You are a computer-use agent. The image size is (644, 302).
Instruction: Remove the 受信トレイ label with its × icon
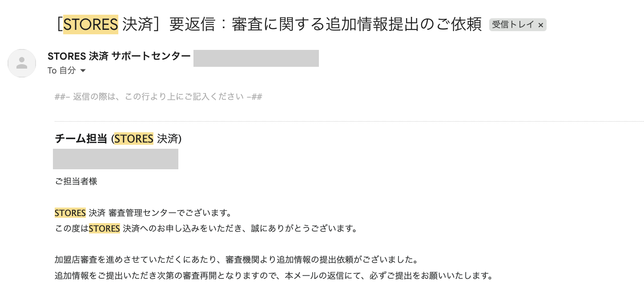pyautogui.click(x=541, y=25)
